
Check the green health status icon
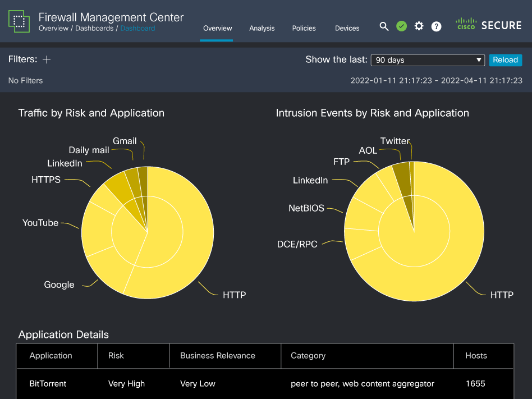tap(401, 26)
